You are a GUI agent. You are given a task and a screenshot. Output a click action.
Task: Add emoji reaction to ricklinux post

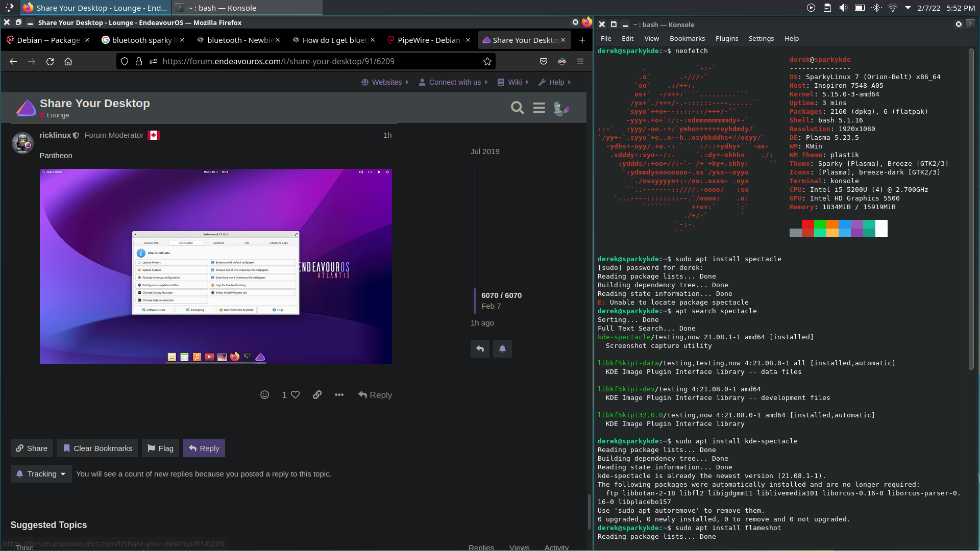[264, 395]
